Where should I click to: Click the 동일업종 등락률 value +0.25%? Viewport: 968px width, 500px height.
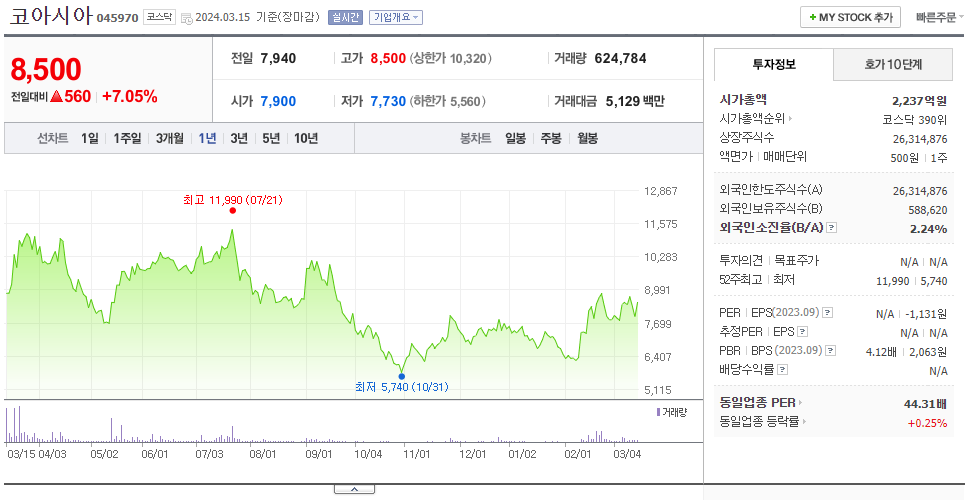point(927,423)
